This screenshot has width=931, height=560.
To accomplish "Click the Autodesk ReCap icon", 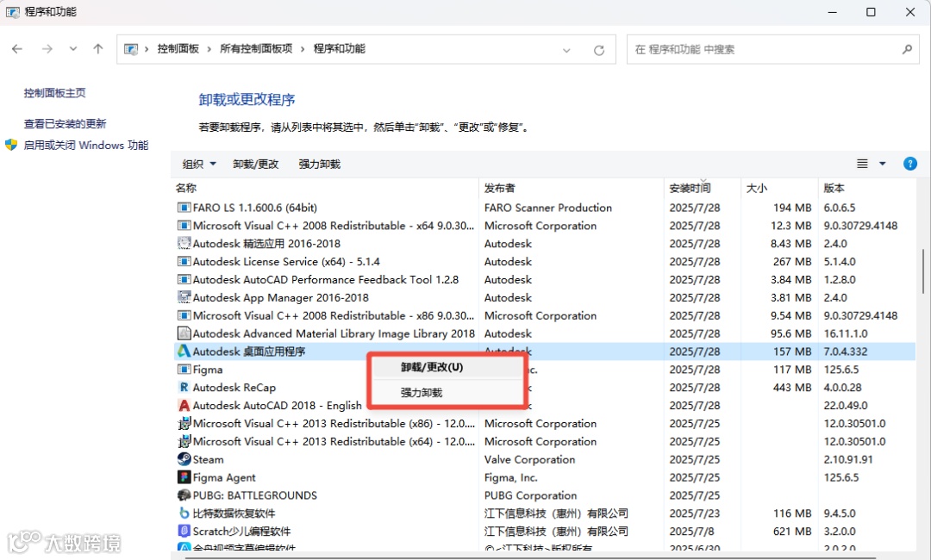I will pyautogui.click(x=184, y=388).
